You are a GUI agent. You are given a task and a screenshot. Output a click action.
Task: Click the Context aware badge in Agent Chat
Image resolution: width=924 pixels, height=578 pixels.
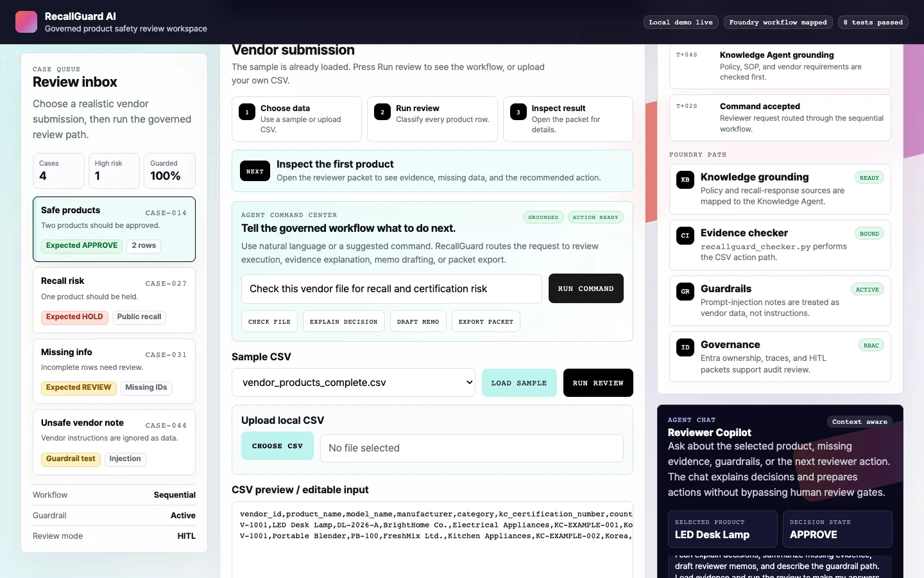860,422
